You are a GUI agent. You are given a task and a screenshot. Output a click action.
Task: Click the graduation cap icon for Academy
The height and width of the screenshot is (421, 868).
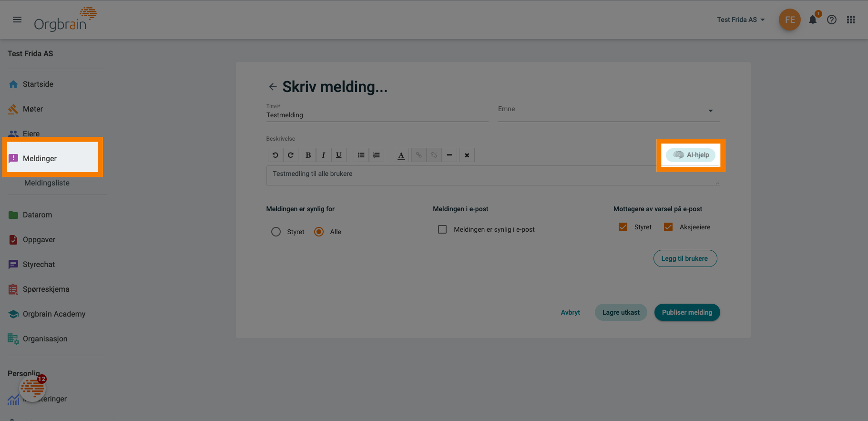[x=13, y=314]
